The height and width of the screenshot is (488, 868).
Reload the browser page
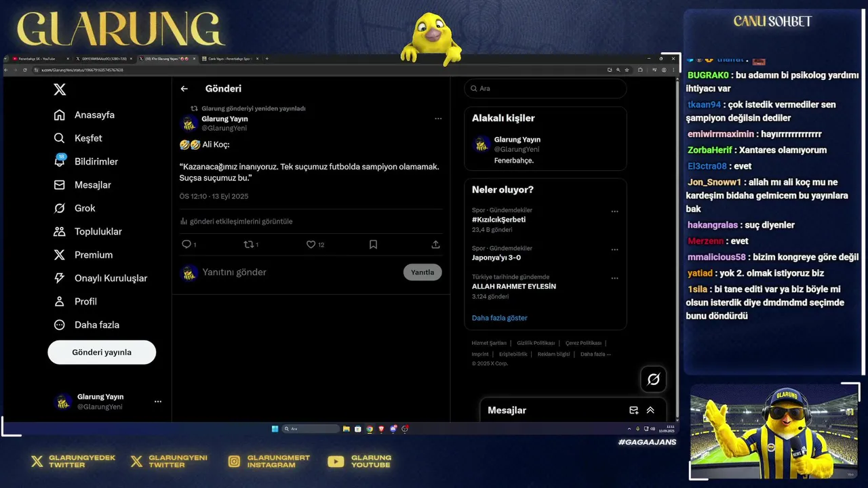24,70
